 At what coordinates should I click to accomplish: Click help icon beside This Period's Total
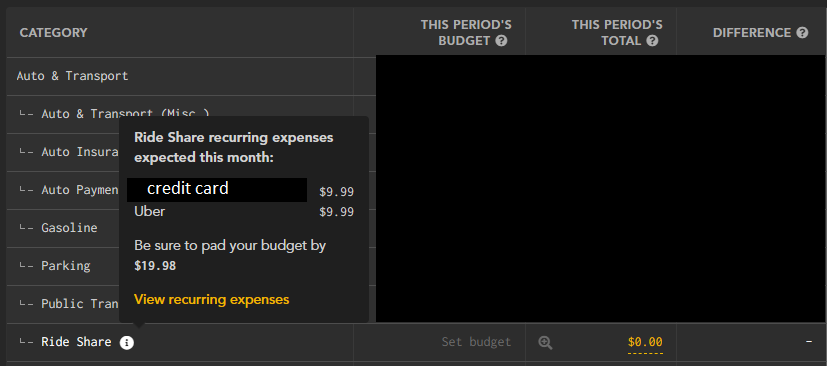click(x=652, y=41)
